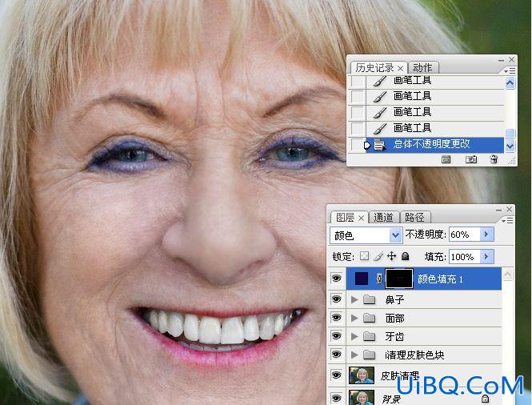Click the dark blue fill color swatch
This screenshot has width=532, height=405.
[x=362, y=279]
